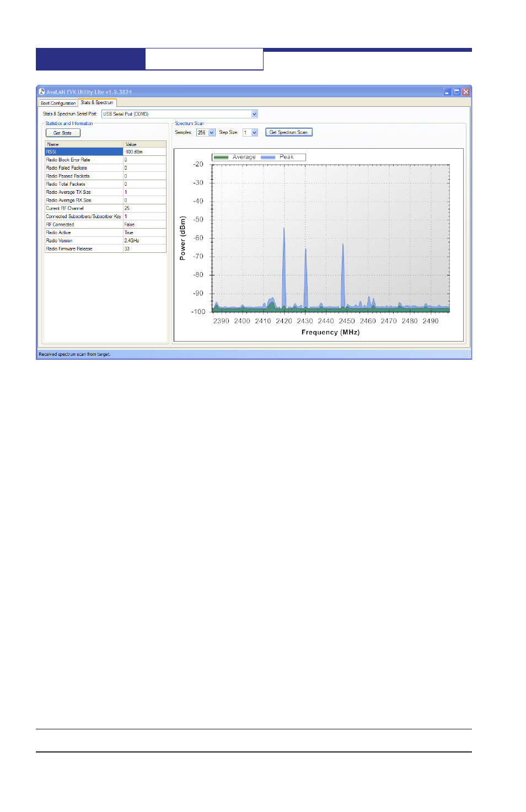The height and width of the screenshot is (812, 526).
Task: Click the AvaLAN application icon in title bar
Action: tap(42, 91)
